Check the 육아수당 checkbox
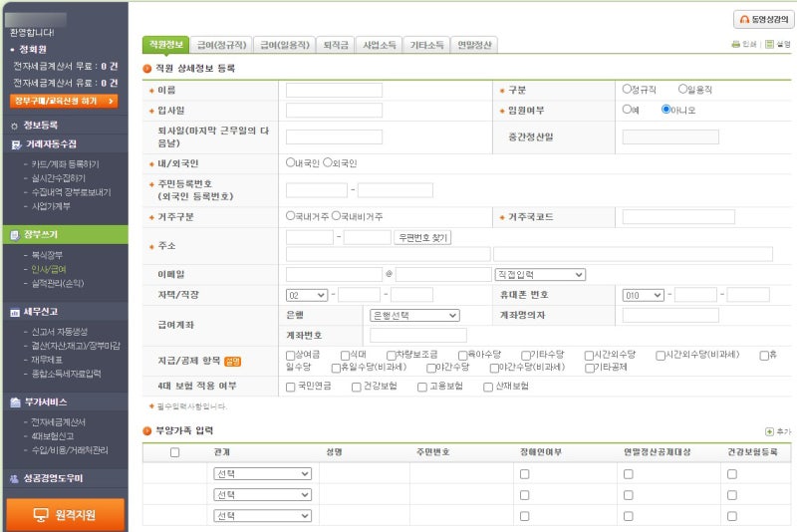 [x=462, y=356]
